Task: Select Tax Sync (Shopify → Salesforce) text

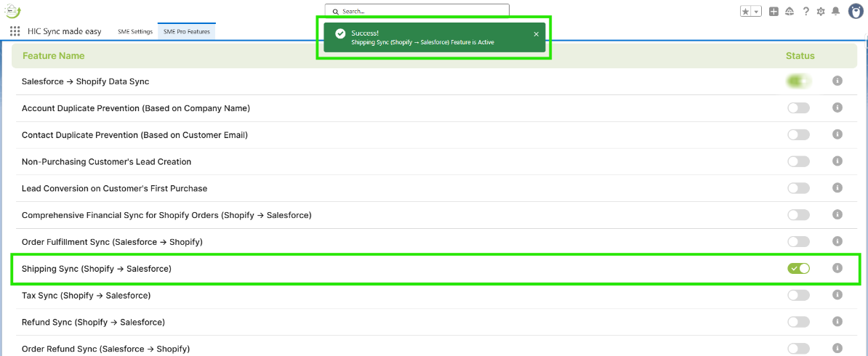Action: (x=87, y=296)
